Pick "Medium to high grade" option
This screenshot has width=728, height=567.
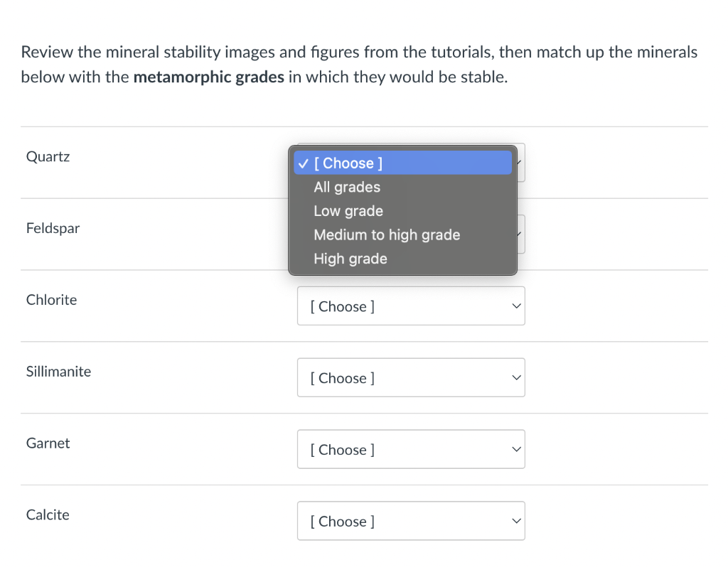pyautogui.click(x=387, y=234)
